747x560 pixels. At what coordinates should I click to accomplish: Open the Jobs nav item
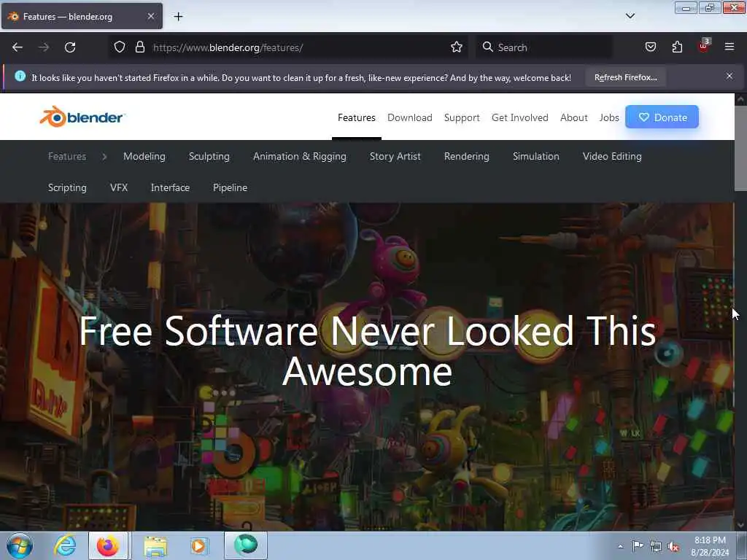click(x=609, y=117)
